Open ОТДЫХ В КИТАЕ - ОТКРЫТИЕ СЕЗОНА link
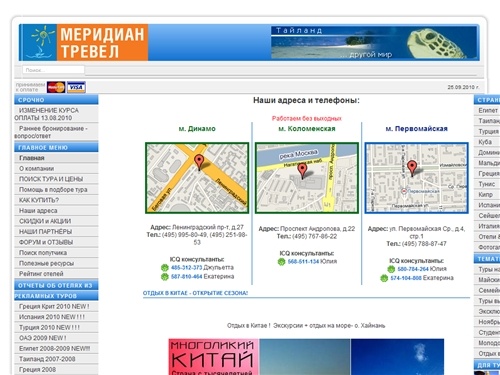 tap(195, 293)
